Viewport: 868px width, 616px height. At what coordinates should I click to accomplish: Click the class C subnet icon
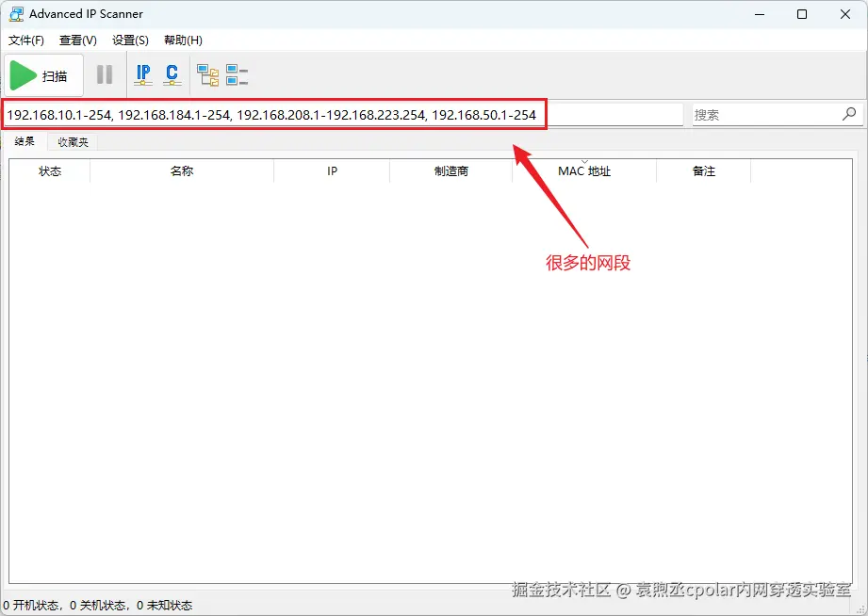[172, 74]
